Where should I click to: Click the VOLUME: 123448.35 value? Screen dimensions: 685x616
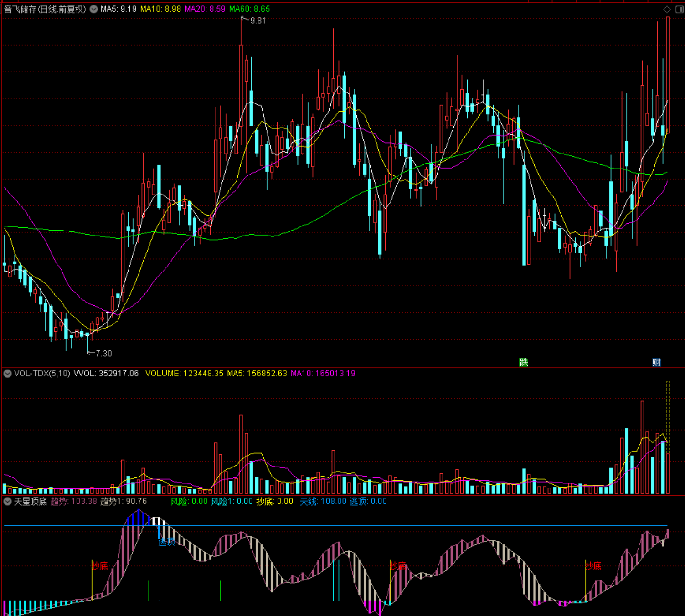click(184, 374)
